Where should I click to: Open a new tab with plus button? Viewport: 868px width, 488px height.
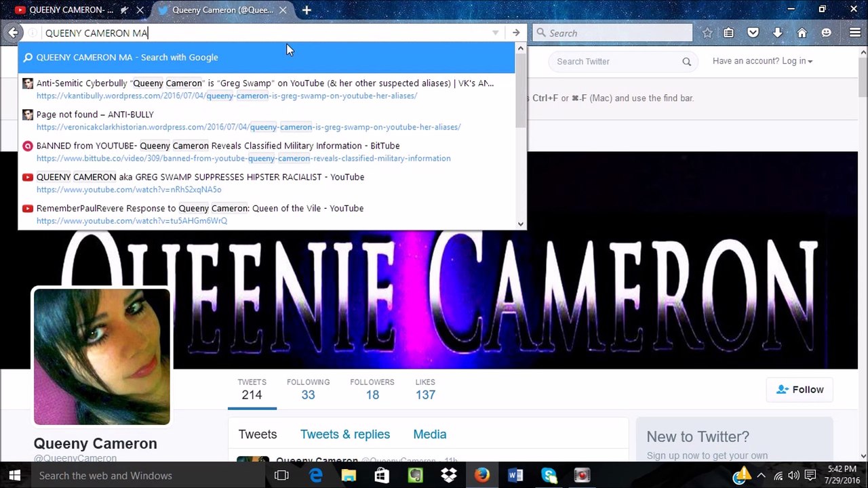click(307, 10)
